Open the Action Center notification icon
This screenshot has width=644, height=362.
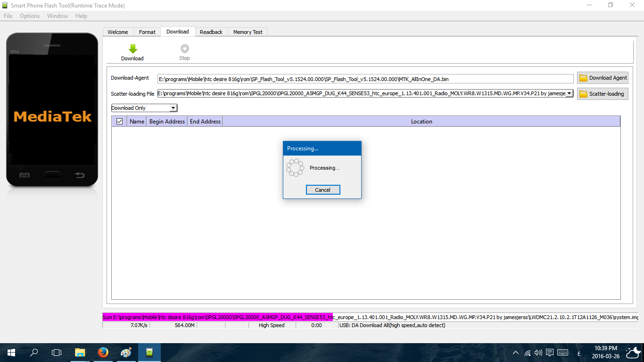click(x=550, y=353)
